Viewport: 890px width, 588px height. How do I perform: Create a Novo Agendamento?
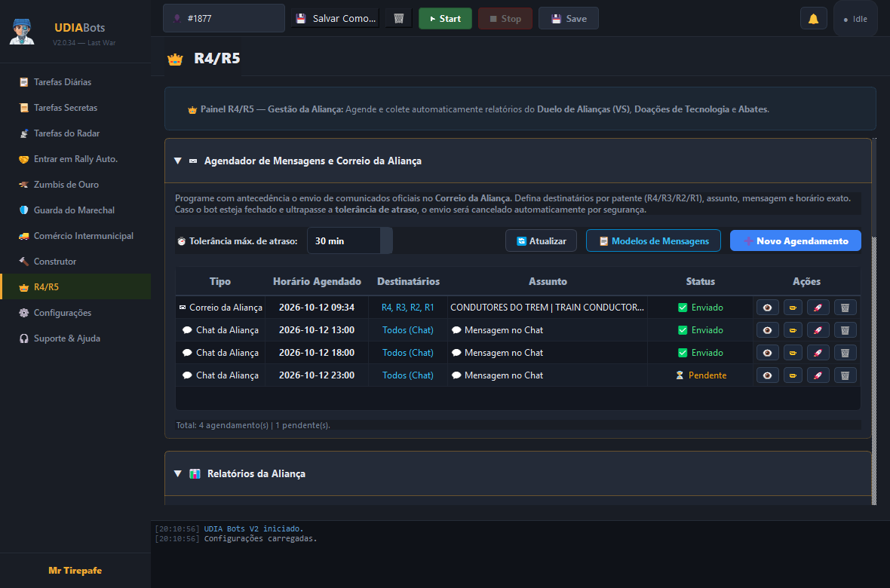[795, 241]
